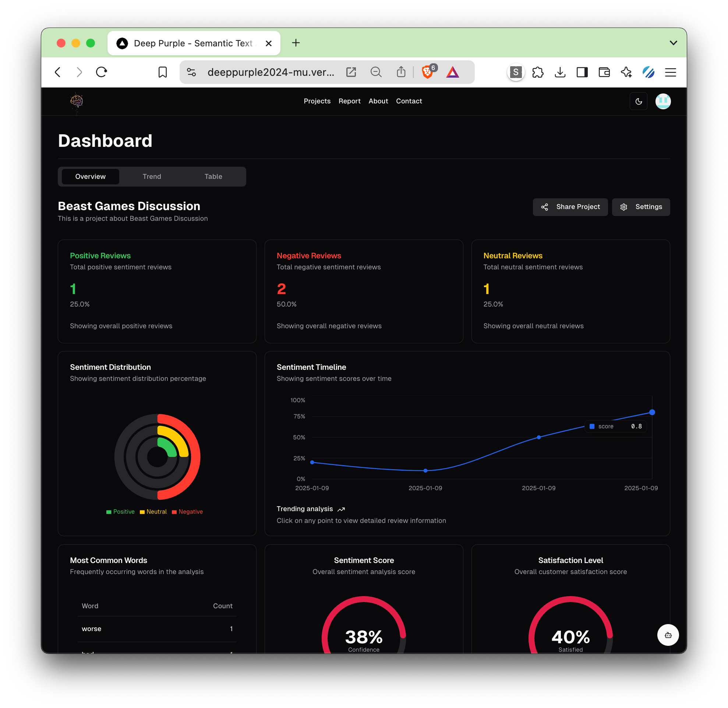The width and height of the screenshot is (728, 708).
Task: Open the Brave Wallet icon
Action: point(604,72)
